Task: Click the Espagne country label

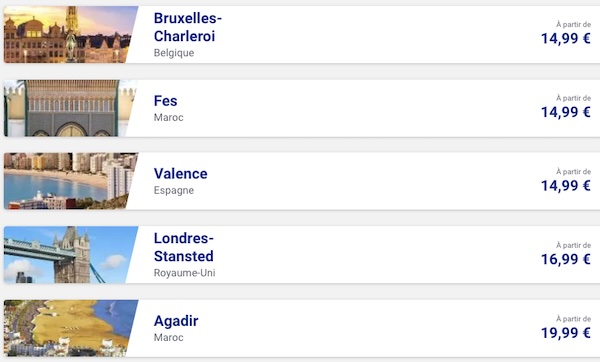Action: click(x=174, y=191)
